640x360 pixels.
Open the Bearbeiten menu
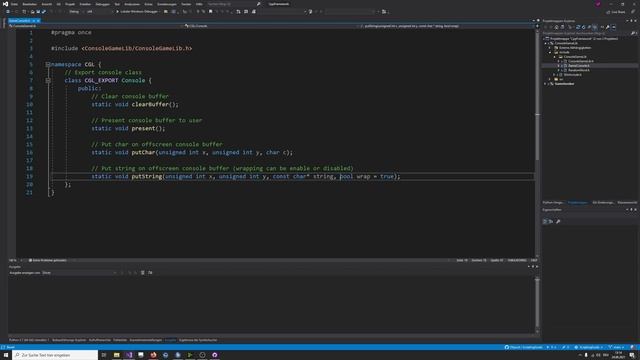[x=29, y=4]
